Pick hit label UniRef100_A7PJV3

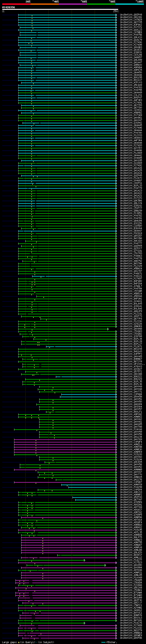[x=131, y=83]
